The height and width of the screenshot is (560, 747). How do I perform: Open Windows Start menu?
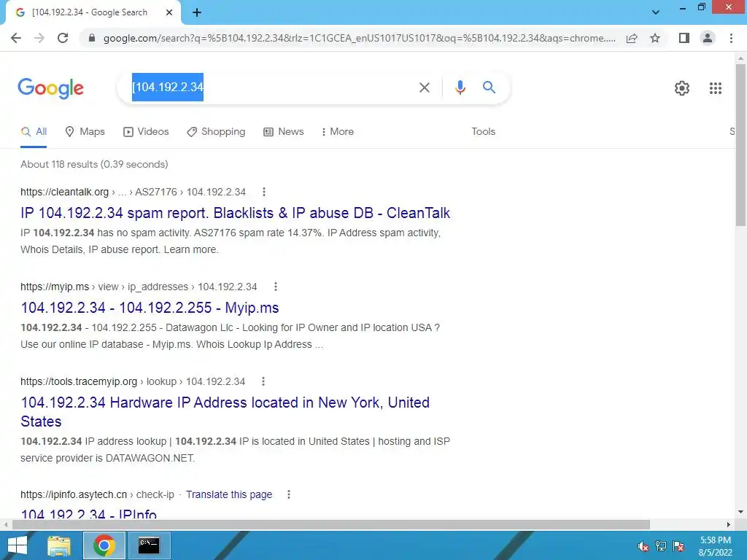(18, 545)
